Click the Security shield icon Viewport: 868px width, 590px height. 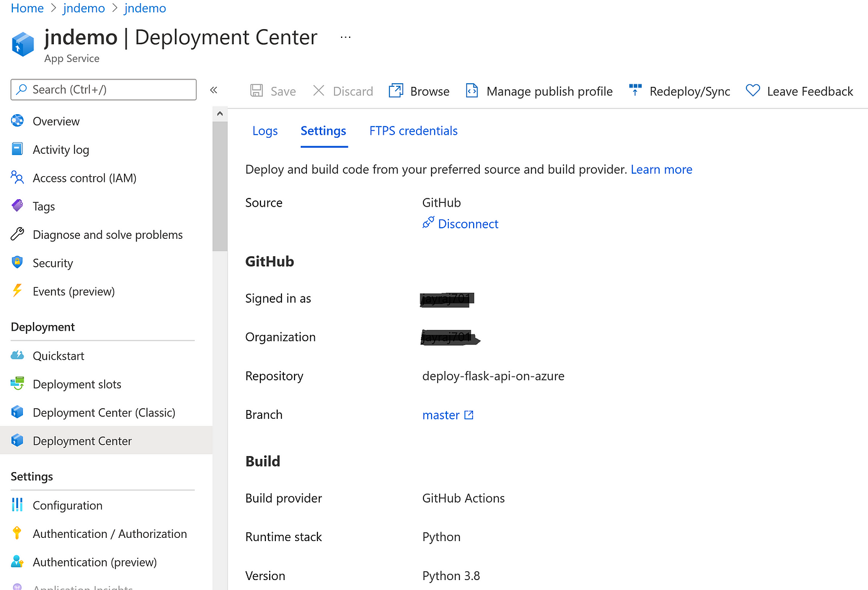click(17, 262)
